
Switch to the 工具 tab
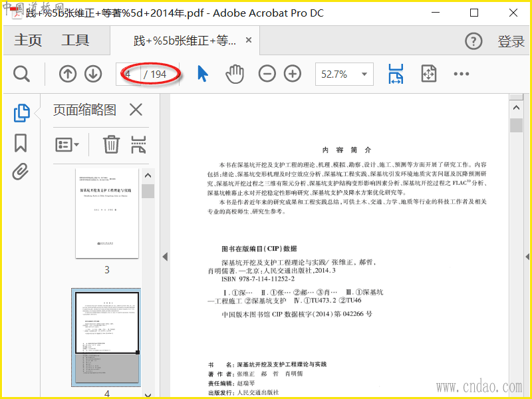pyautogui.click(x=75, y=40)
